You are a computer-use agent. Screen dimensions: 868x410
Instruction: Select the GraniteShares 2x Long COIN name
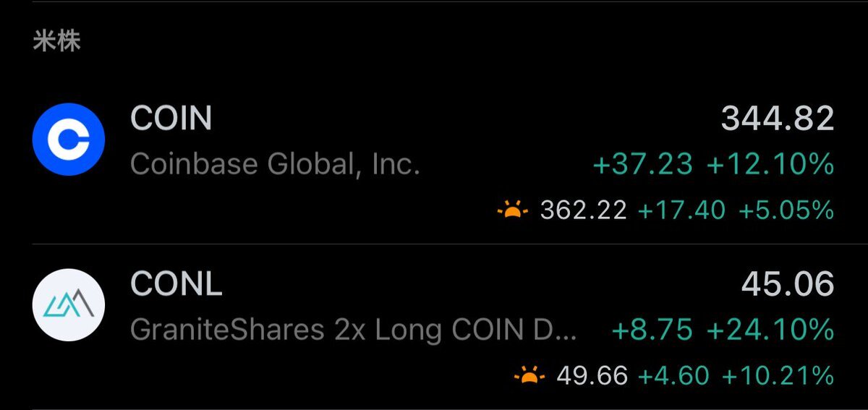pyautogui.click(x=354, y=330)
